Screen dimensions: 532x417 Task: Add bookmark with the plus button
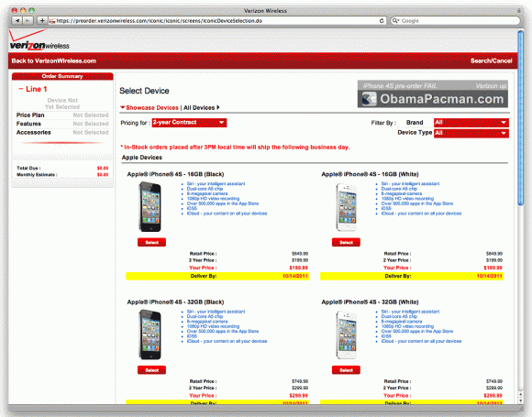click(42, 21)
